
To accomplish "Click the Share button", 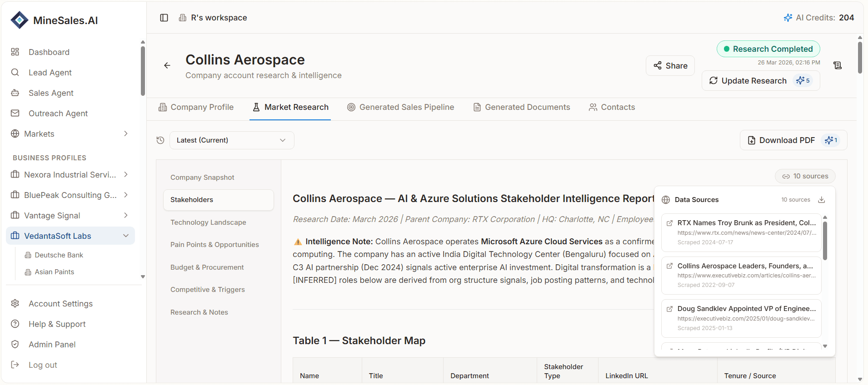I will coord(670,66).
